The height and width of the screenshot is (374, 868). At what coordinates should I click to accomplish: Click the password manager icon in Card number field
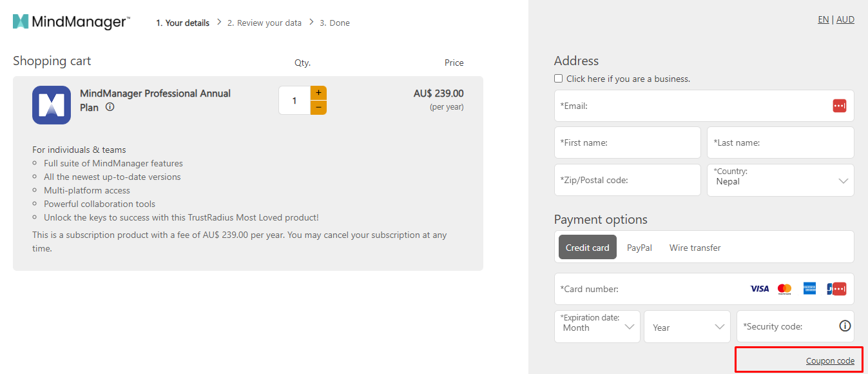(x=839, y=289)
